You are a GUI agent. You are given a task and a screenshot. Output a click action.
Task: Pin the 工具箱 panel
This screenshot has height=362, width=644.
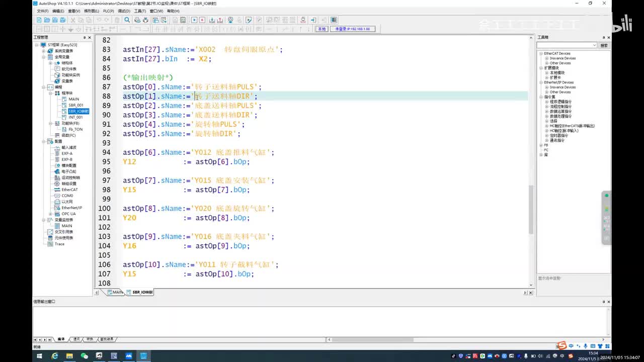click(x=603, y=38)
